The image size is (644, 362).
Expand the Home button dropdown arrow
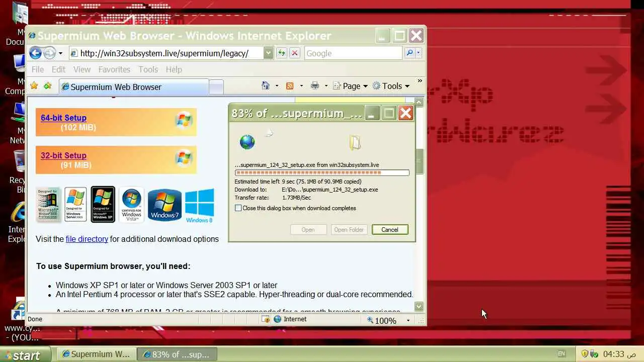[277, 86]
